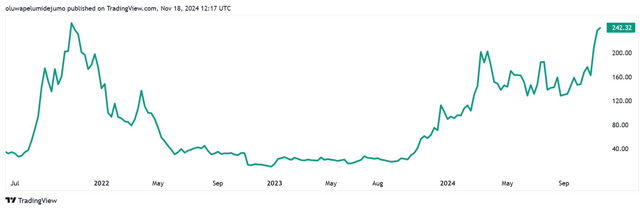Click the 80.00 price axis label

point(620,125)
